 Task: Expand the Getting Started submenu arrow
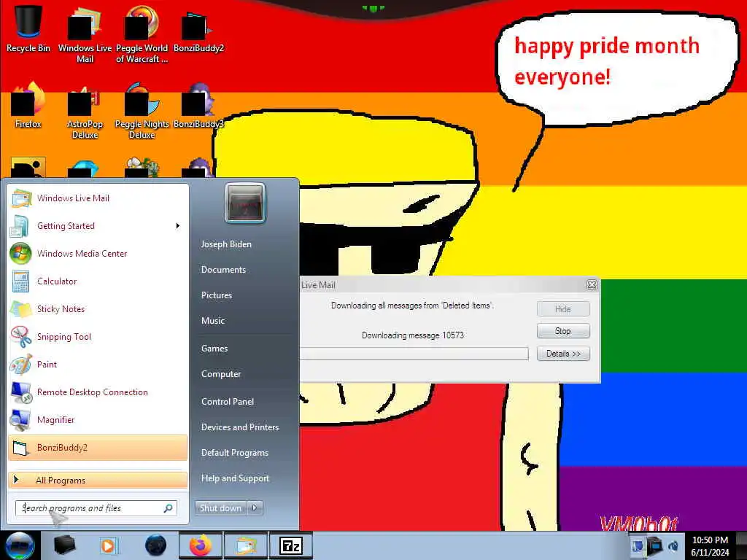[178, 226]
